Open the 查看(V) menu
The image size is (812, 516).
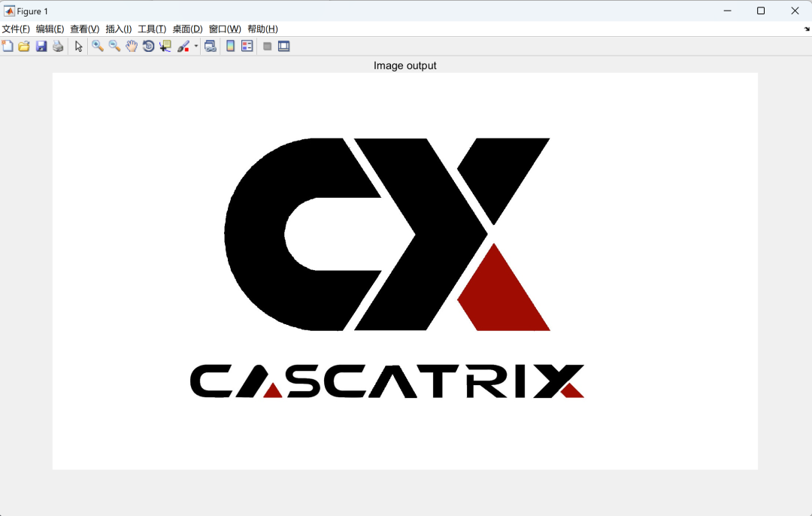[x=85, y=29]
